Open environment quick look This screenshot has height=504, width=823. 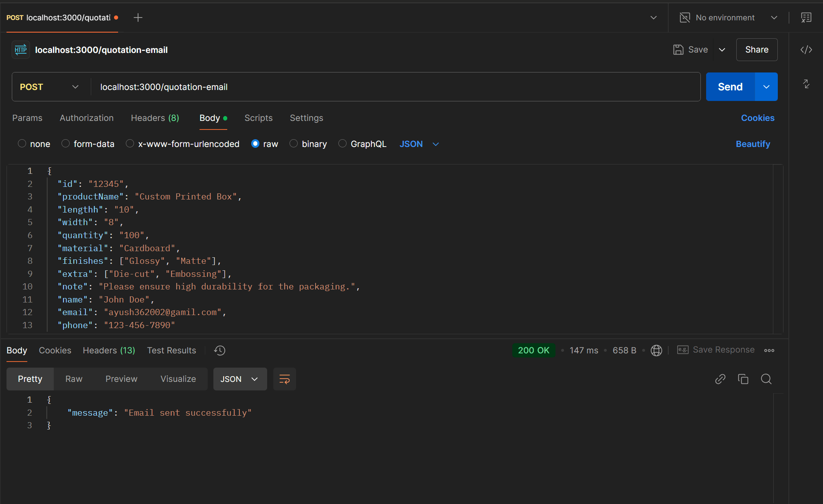[806, 18]
